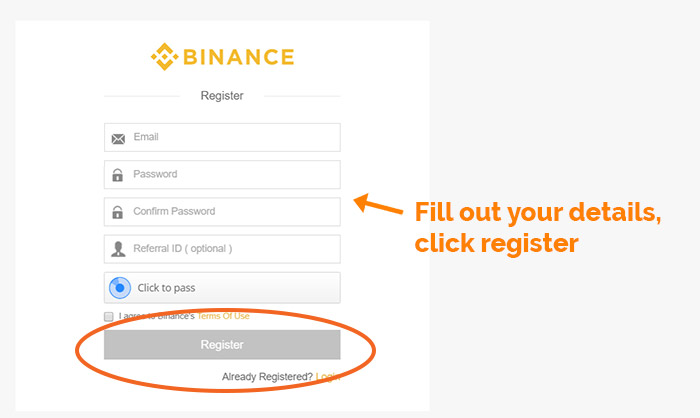Click the Binance diamond logo icon
Screen dimensions: 700x418
coord(164,57)
